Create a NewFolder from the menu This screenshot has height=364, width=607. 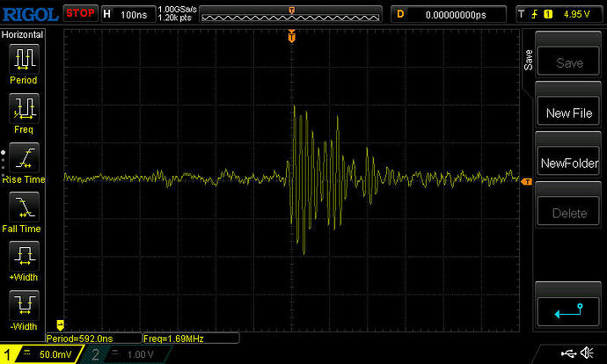(x=568, y=161)
